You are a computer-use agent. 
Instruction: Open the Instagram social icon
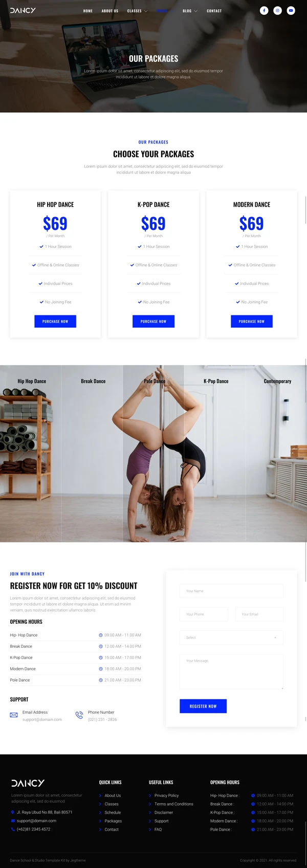[277, 10]
